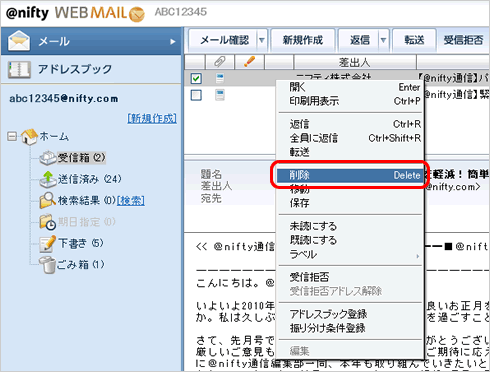This screenshot has width=490, height=372.
Task: Expand the ラベル submenu arrow
Action: pos(417,256)
